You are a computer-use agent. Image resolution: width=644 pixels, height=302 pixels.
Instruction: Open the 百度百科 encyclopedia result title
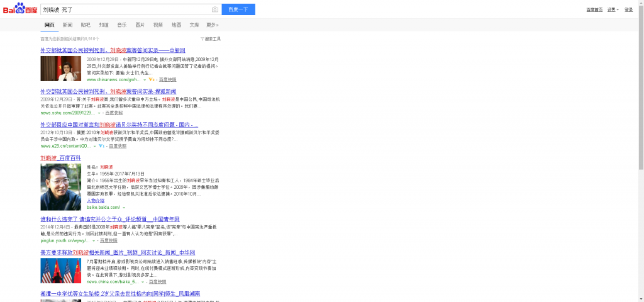coord(60,158)
